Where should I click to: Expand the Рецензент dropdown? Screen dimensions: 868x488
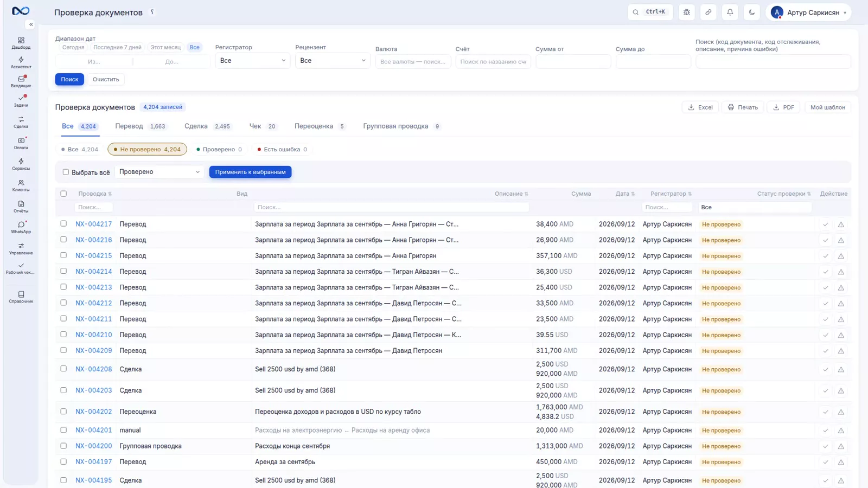pyautogui.click(x=333, y=61)
